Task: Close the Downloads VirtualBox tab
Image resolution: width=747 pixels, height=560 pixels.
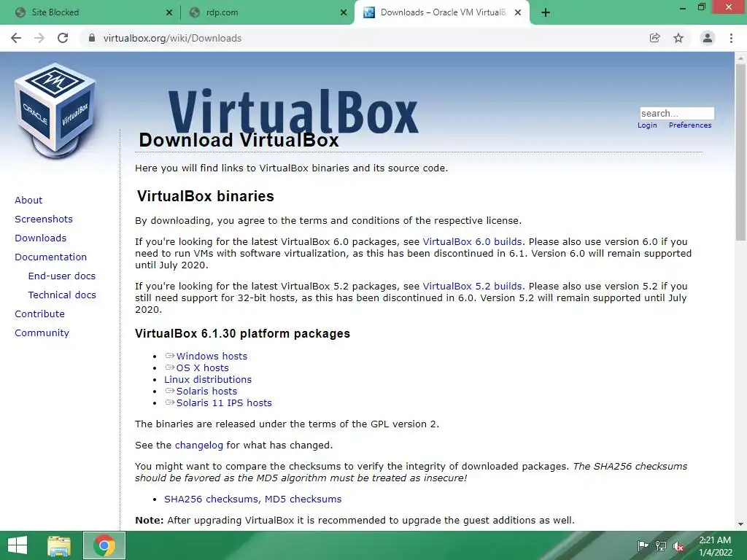Action: click(518, 13)
